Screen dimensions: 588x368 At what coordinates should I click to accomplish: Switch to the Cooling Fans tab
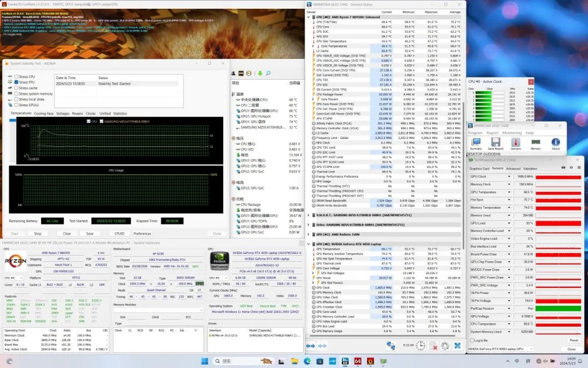click(44, 113)
